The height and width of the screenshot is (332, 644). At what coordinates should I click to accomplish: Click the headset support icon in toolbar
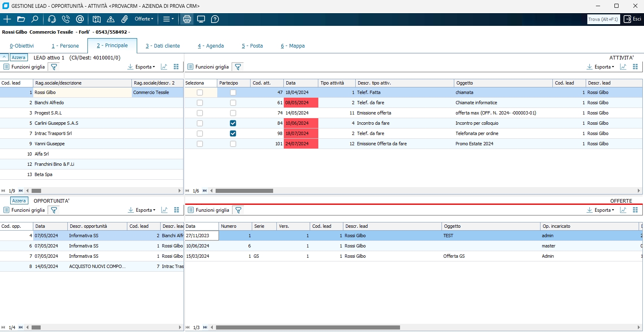tap(52, 19)
